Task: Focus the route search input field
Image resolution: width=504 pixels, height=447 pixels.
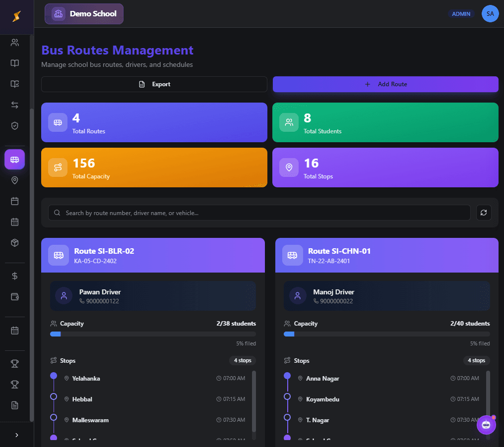Action: (x=259, y=213)
